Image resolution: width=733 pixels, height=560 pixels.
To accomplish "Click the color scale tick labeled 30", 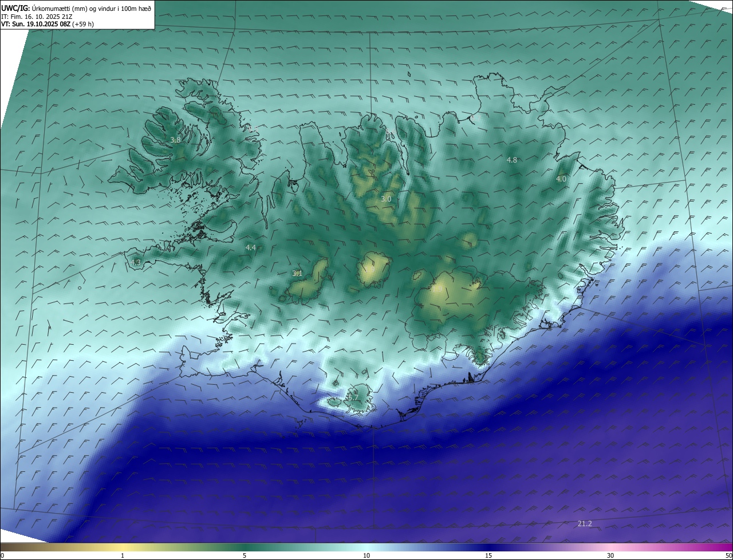I will [610, 555].
